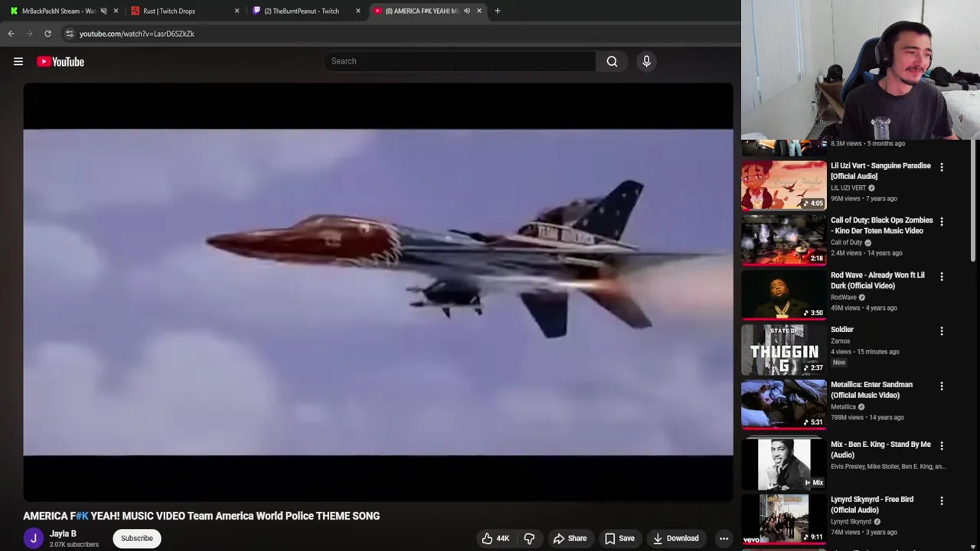
Task: Save the video to a playlist
Action: (619, 538)
